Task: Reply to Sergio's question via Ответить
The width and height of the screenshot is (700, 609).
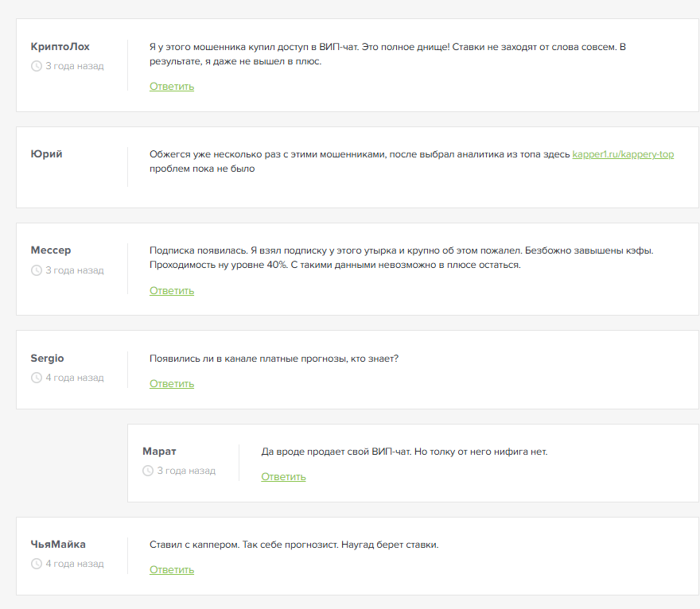Action: [x=172, y=383]
